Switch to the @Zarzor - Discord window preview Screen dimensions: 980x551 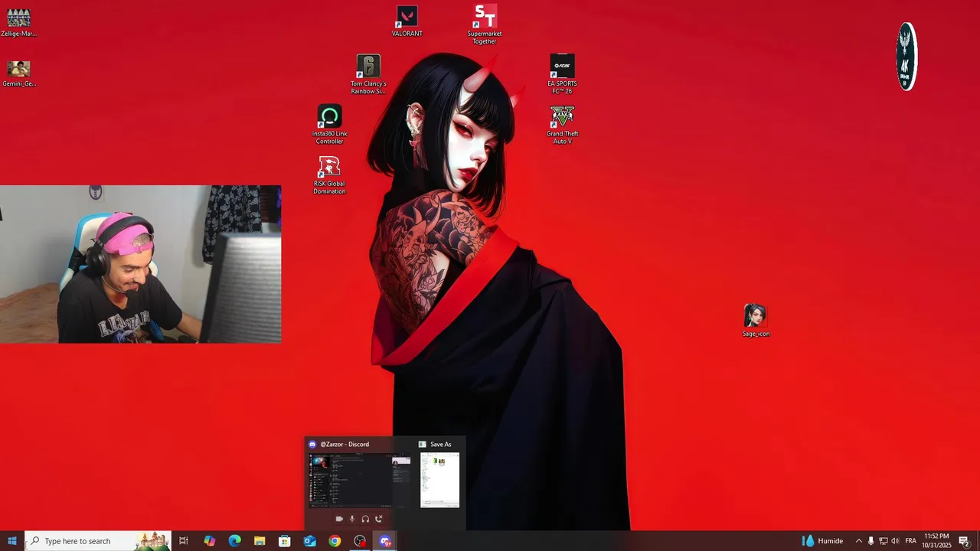click(x=360, y=480)
